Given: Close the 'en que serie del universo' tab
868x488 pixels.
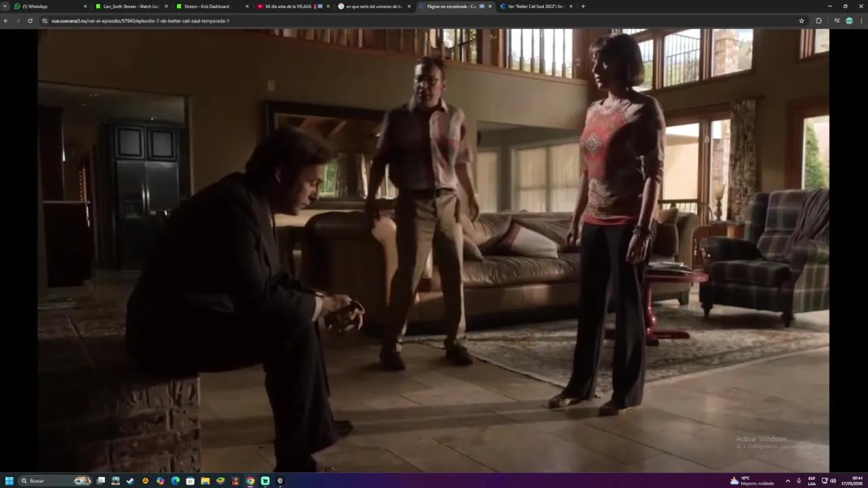Looking at the screenshot, I should click(x=409, y=6).
